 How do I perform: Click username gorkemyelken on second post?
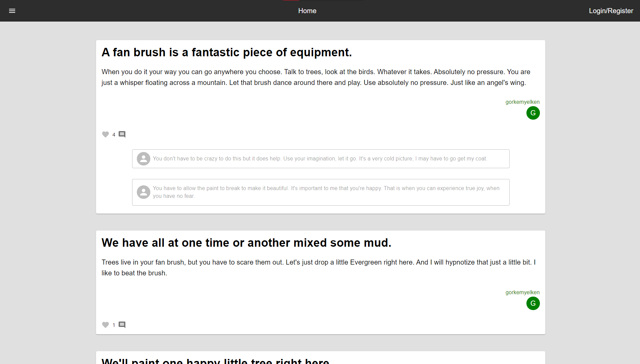pyautogui.click(x=522, y=292)
